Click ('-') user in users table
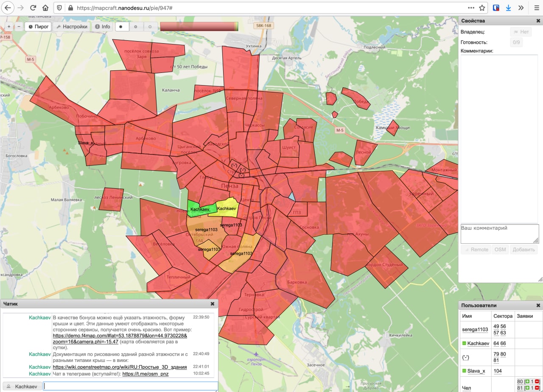Viewport: 543px width, 392px height. (x=466, y=357)
